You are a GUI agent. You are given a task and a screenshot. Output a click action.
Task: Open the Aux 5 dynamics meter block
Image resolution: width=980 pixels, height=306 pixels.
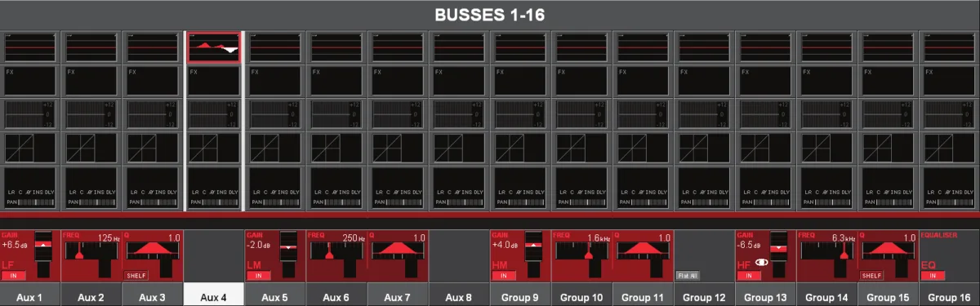(275, 115)
